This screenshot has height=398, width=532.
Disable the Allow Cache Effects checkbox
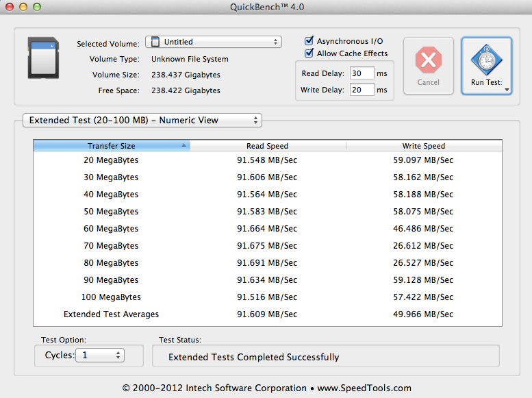point(309,53)
